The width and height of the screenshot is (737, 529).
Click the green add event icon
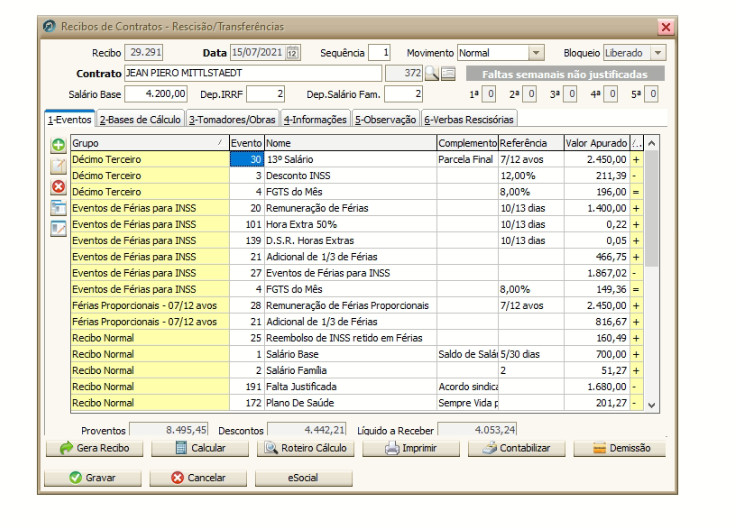[58, 145]
